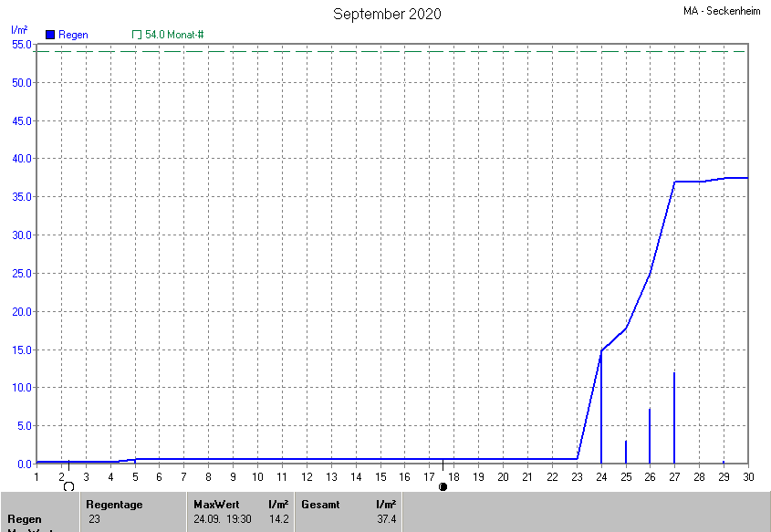Select the total value 37.4

[x=386, y=519]
